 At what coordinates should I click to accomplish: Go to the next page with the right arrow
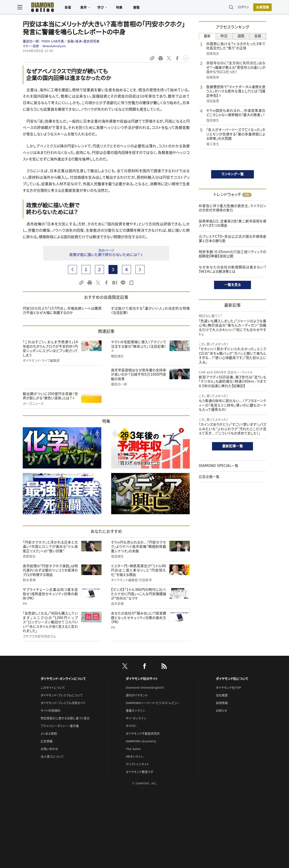[140, 270]
